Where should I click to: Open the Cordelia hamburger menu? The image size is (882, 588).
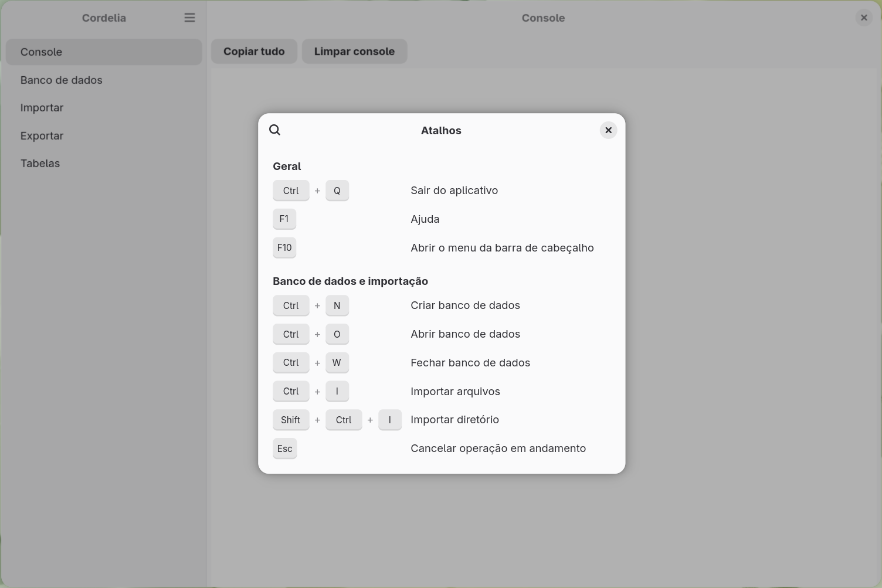pyautogui.click(x=189, y=18)
